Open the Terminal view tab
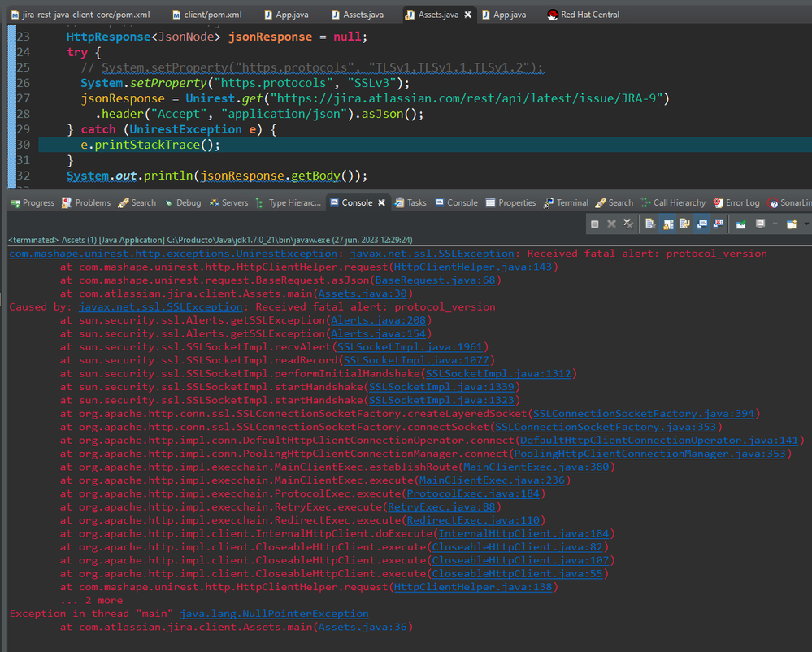The image size is (812, 652). click(566, 202)
